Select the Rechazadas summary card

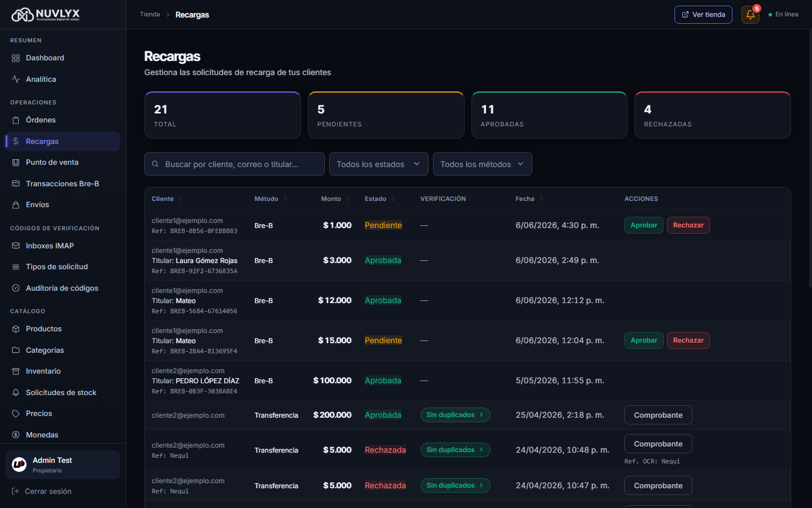tap(713, 115)
